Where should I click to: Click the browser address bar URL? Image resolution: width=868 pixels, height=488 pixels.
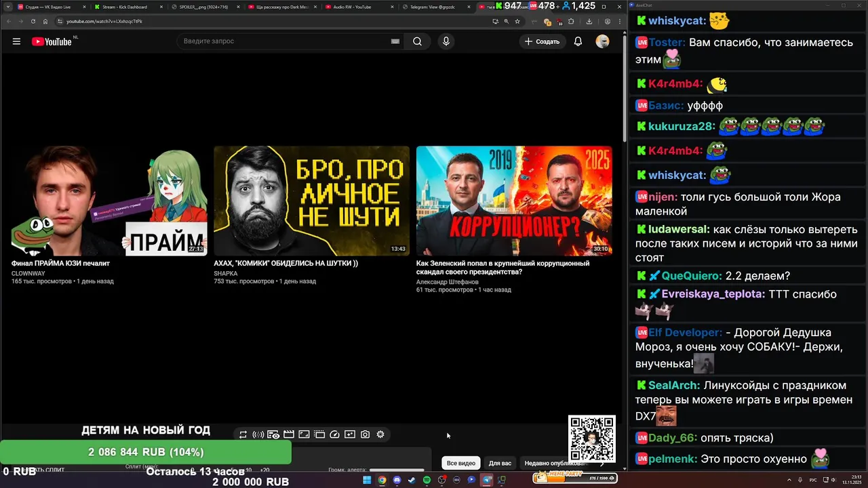pos(104,21)
